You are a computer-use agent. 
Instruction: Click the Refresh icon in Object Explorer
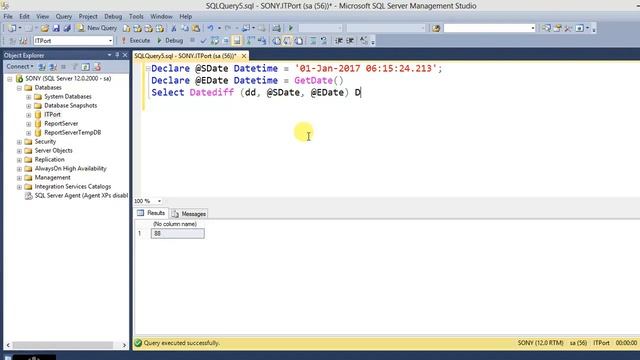click(85, 67)
